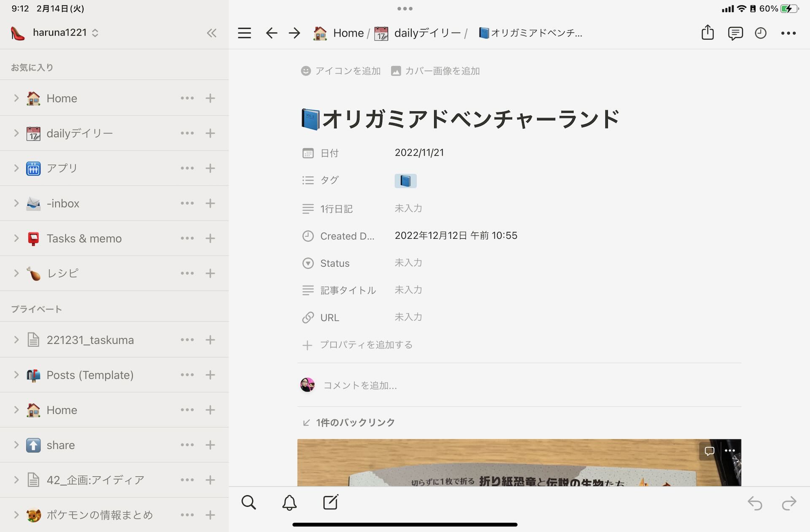Go to dailyデイリー in the breadcrumb
This screenshot has height=532, width=810.
[x=418, y=33]
